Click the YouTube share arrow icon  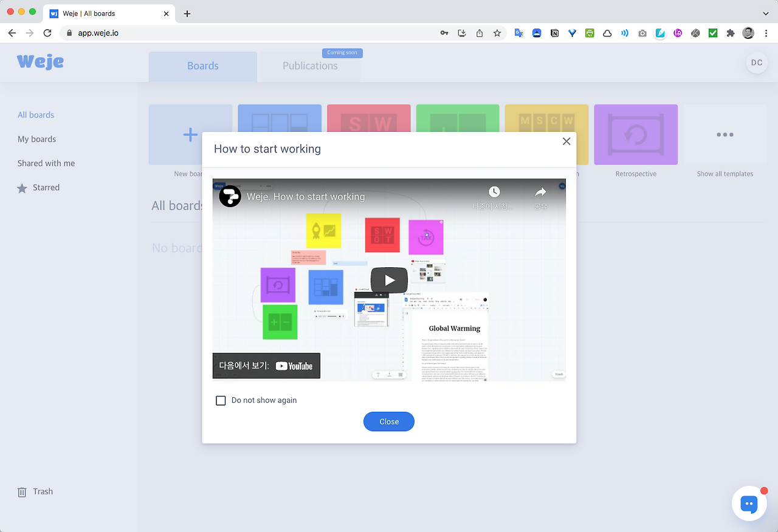pyautogui.click(x=540, y=192)
